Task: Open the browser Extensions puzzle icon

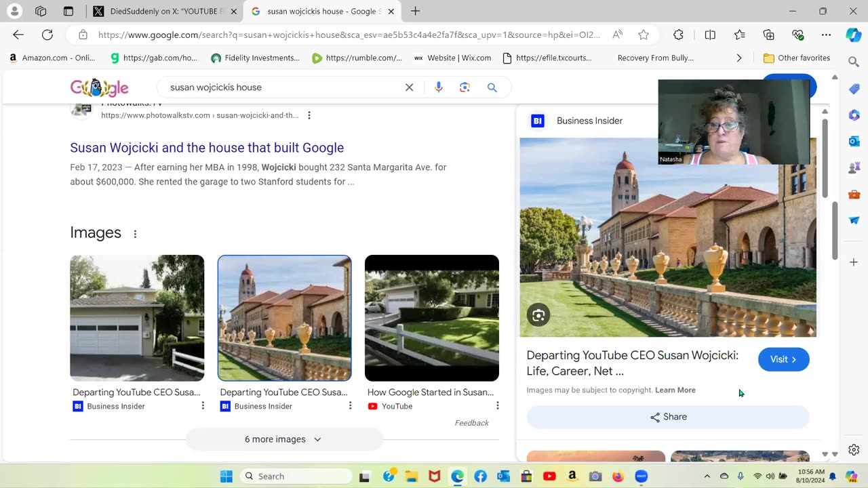Action: pos(678,35)
